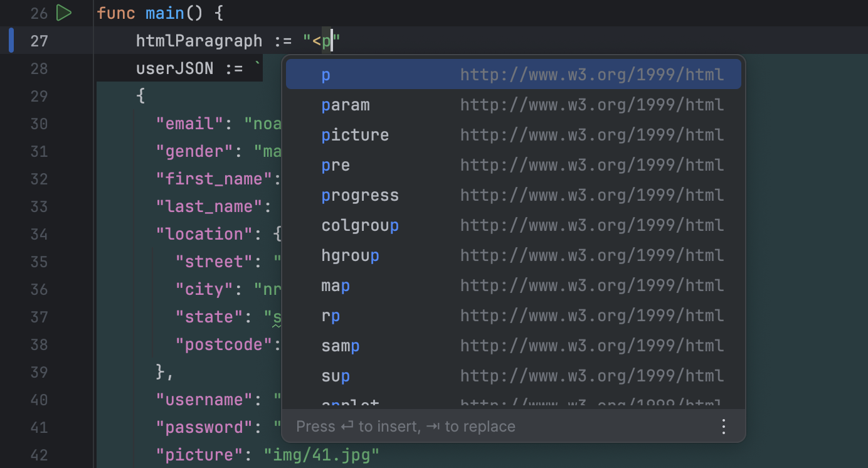
Task: Run main function via gutter play icon
Action: pos(63,13)
